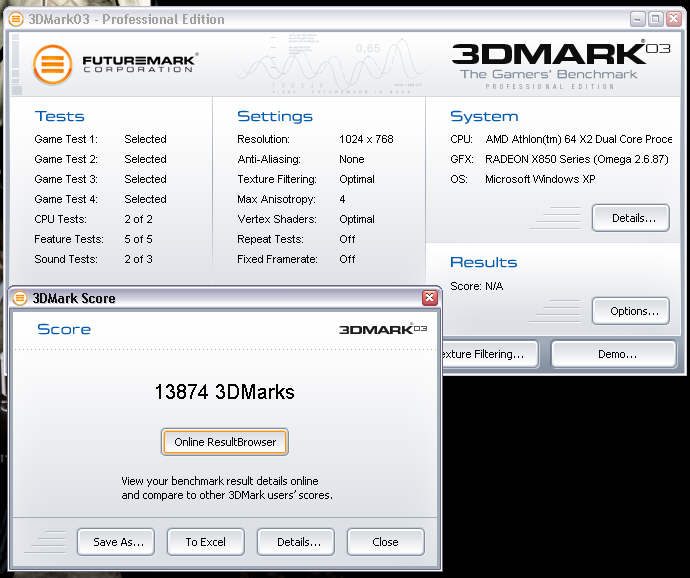Click Vertex Shaders value 'Optimal'
The height and width of the screenshot is (578, 690).
357,219
